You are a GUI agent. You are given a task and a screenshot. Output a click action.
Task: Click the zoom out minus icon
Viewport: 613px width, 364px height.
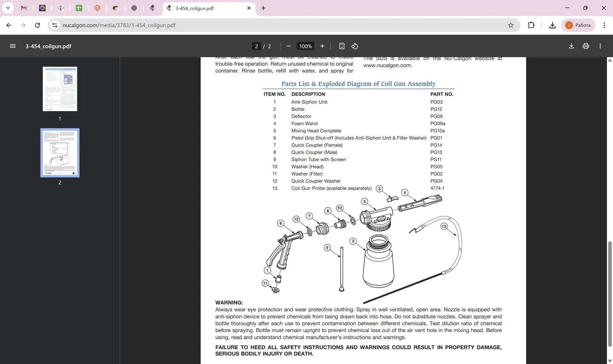coord(289,46)
